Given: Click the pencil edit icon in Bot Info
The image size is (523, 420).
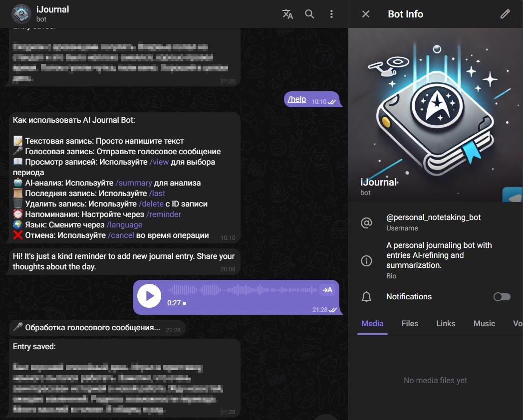Looking at the screenshot, I should coord(505,14).
